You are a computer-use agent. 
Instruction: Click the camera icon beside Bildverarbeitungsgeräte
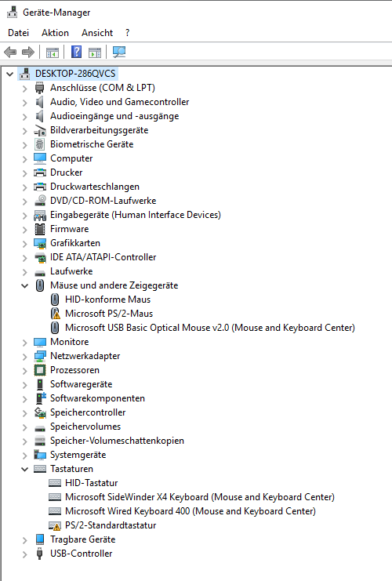tap(40, 130)
